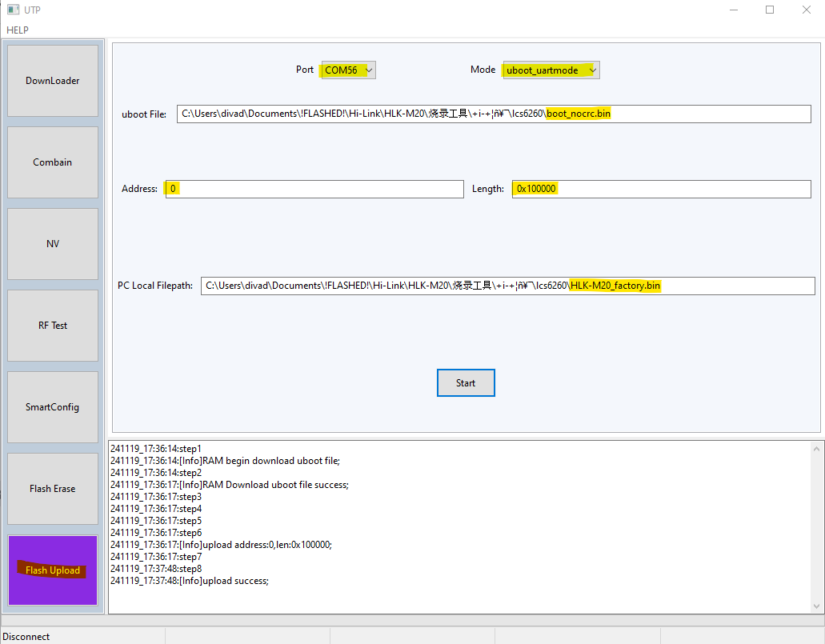825x644 pixels.
Task: Click the 17:37:48 step8 log entry
Action: [156, 569]
